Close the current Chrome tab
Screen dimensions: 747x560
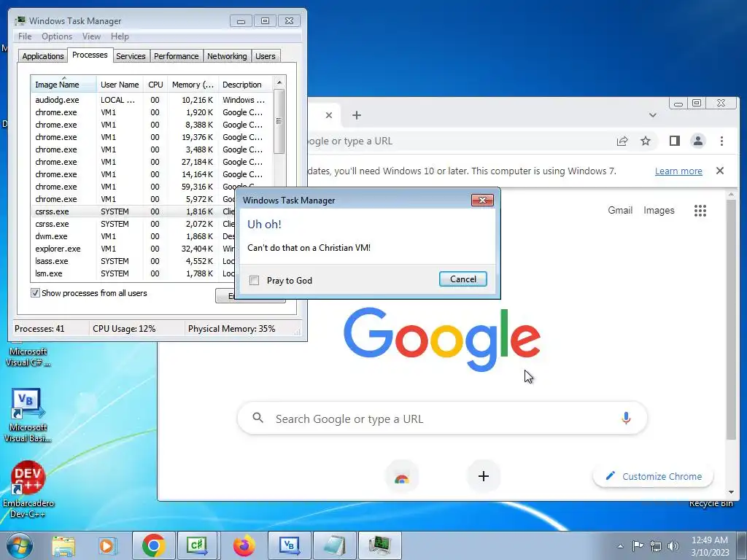[329, 115]
